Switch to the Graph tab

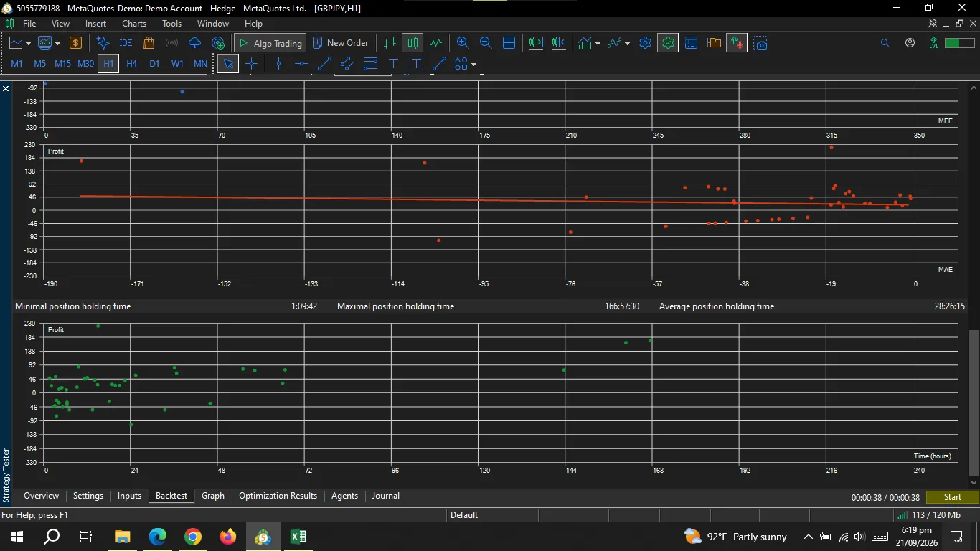pos(213,496)
